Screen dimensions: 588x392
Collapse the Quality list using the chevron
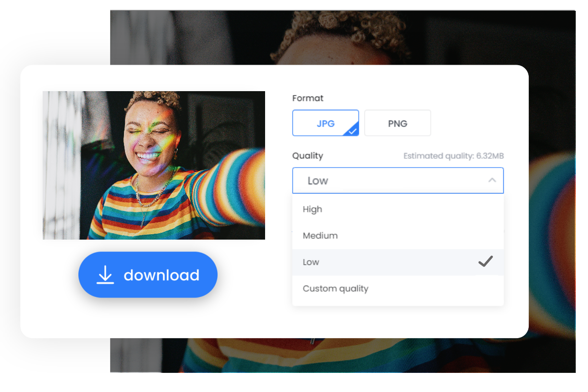tap(492, 180)
